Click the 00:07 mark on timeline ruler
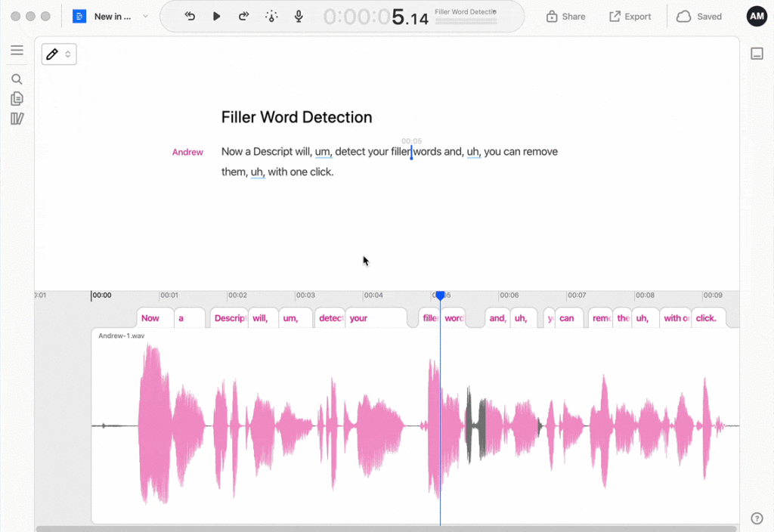Image resolution: width=774 pixels, height=532 pixels. click(577, 295)
